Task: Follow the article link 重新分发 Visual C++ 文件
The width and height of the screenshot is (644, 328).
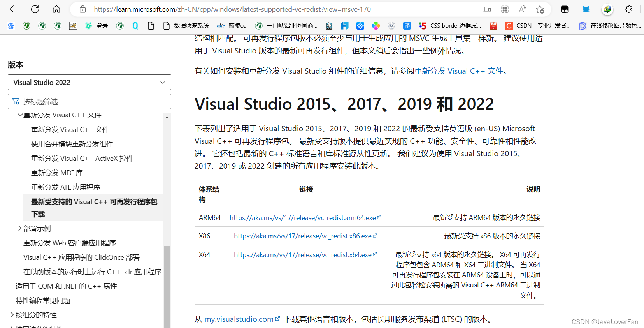Action: (x=459, y=71)
